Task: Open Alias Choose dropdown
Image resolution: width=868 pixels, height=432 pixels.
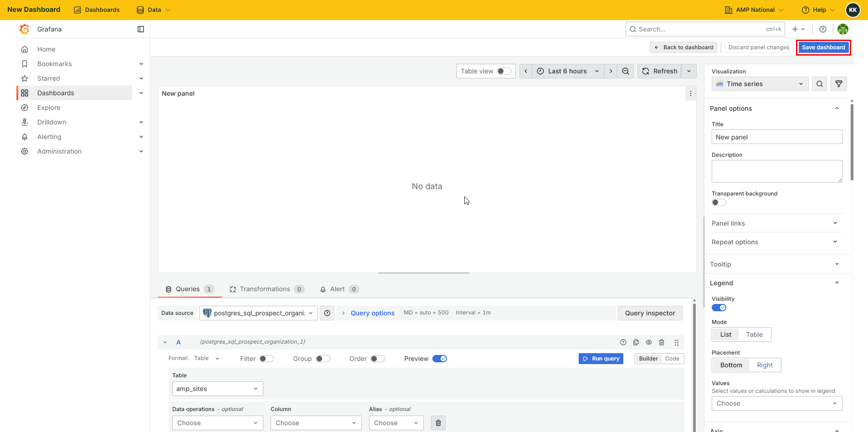Action: [x=396, y=423]
